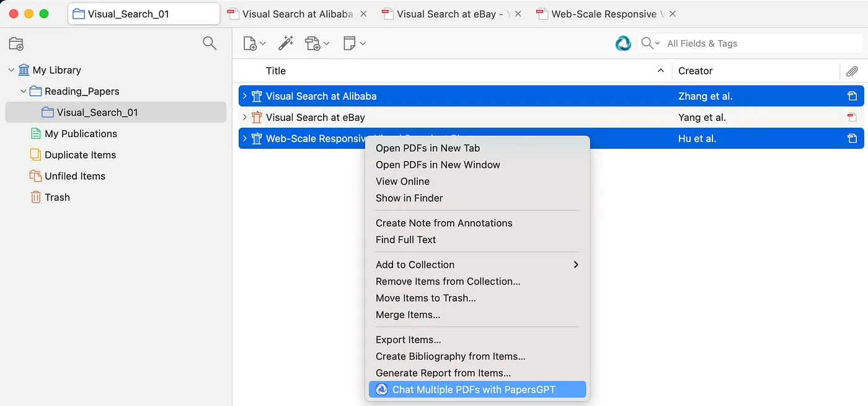Viewport: 868px width, 406px height.
Task: Click the My Library building icon
Action: coord(24,70)
